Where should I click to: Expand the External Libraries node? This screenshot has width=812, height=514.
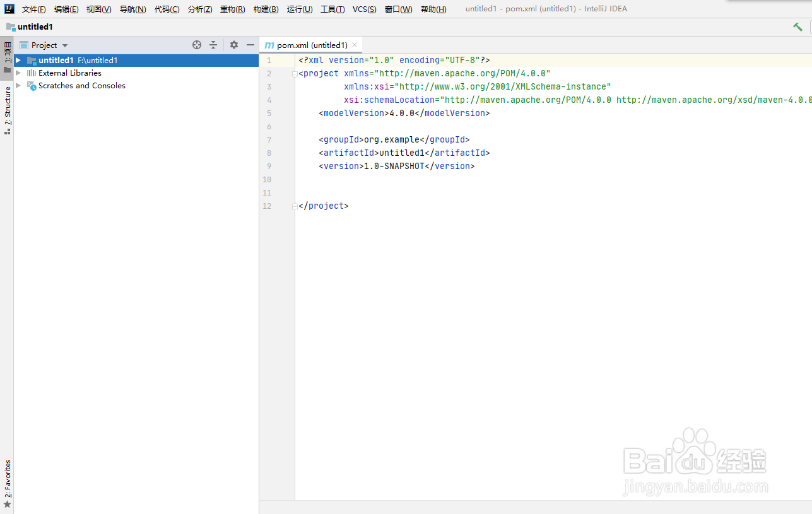click(18, 73)
